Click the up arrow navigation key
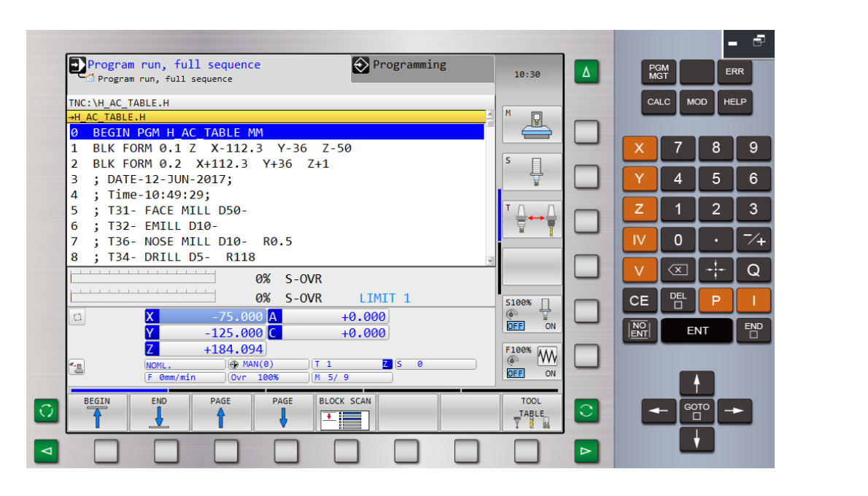Viewport: 868px width, 496px height. click(697, 382)
